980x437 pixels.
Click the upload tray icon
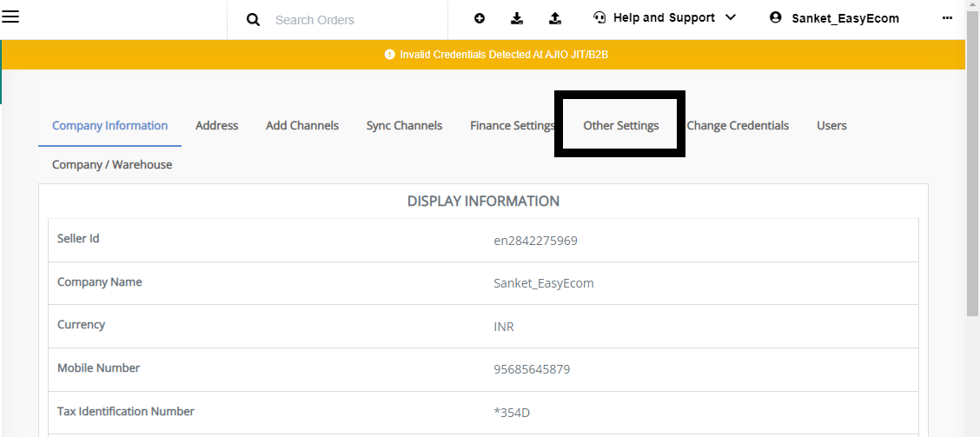click(555, 19)
